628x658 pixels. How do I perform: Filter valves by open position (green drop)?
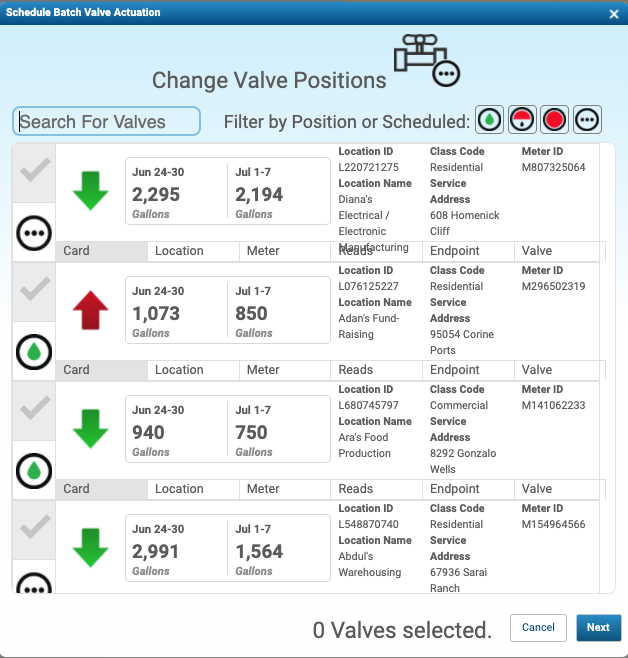click(489, 121)
